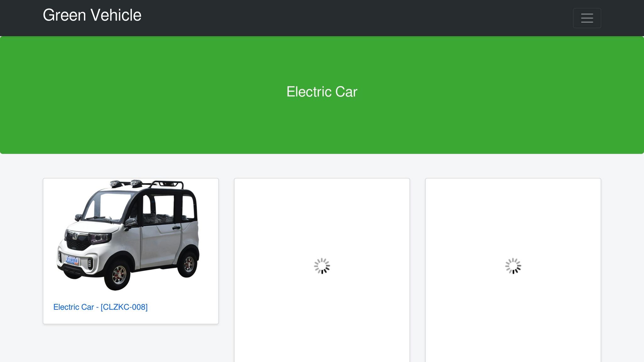Click the CLZKC-008 model code text
The height and width of the screenshot is (362, 644).
point(124,307)
